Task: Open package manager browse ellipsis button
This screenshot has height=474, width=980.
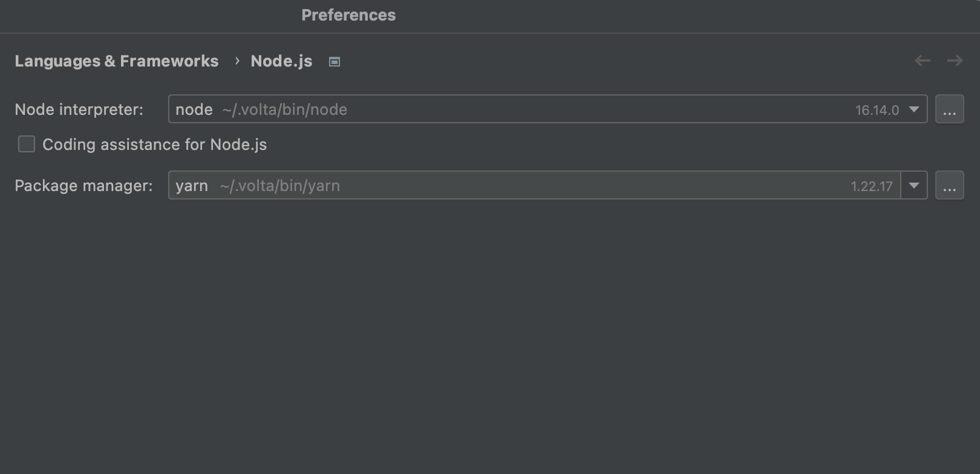Action: (x=949, y=186)
